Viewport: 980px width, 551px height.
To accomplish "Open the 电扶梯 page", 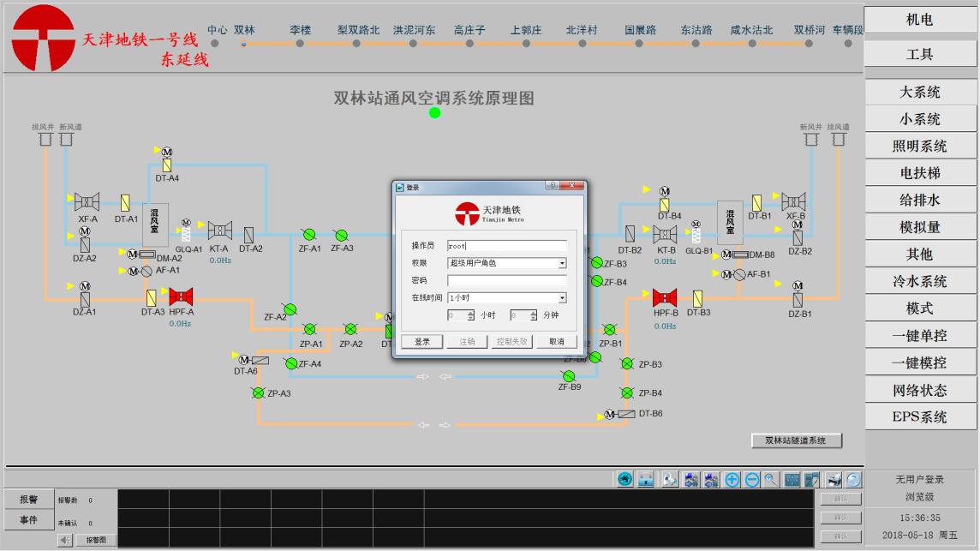I will tap(920, 172).
